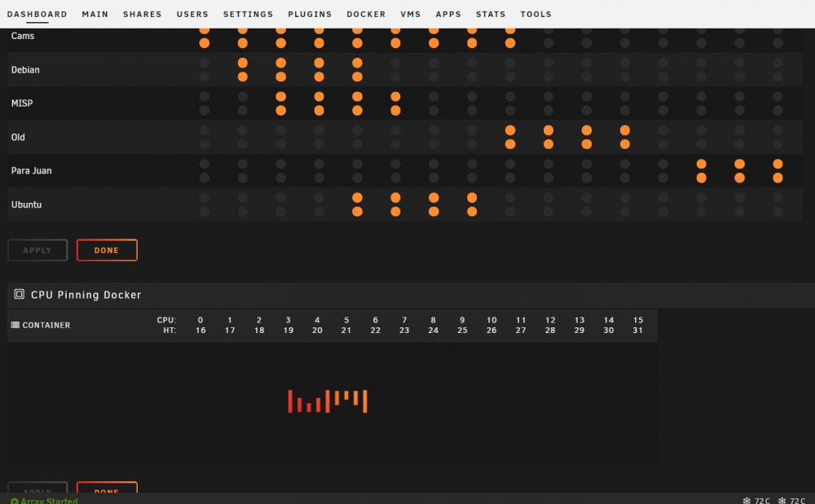Viewport: 815px width, 504px height.
Task: Click the last temperature snowflake icon in status bar
Action: tap(782, 501)
